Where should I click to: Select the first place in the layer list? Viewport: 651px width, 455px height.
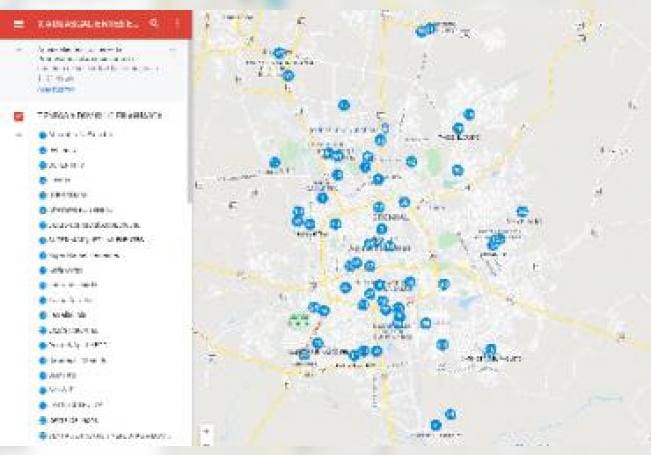(80, 134)
